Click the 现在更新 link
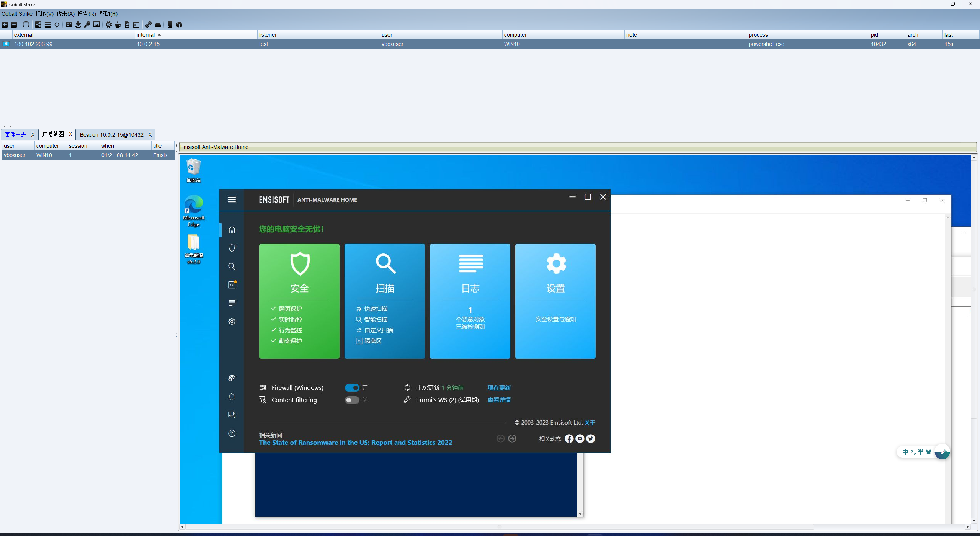Screen dimensions: 980x536 pyautogui.click(x=499, y=387)
